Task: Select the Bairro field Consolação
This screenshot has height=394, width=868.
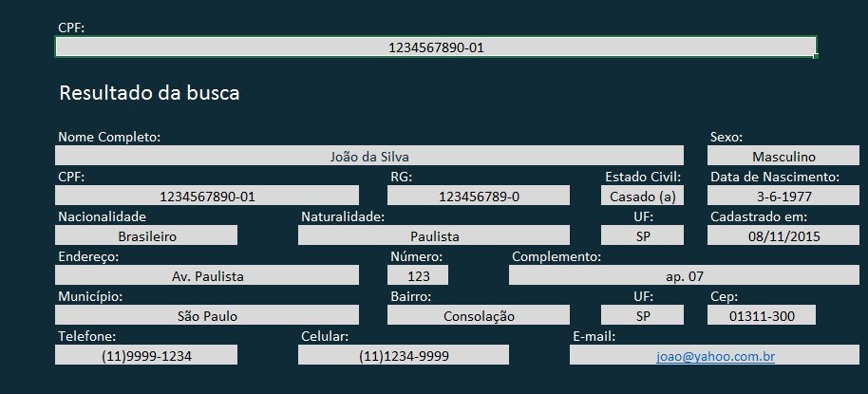Action: pos(479,315)
